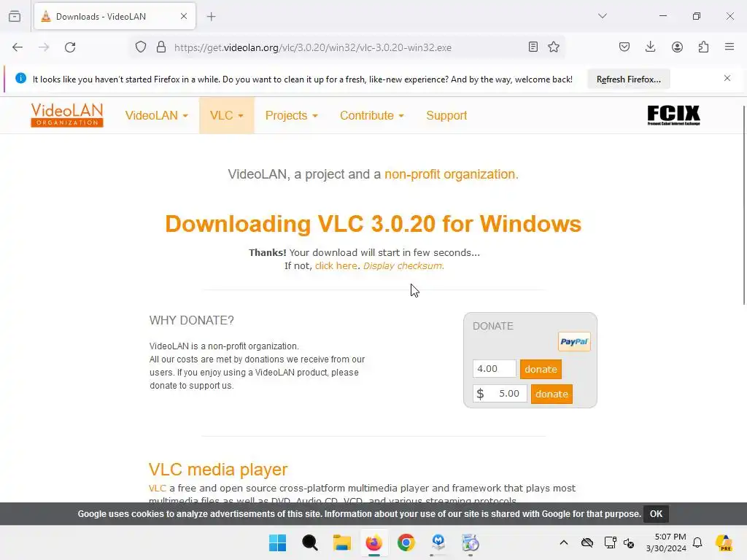Bookmark this page with the star
Image resolution: width=747 pixels, height=560 pixels.
point(554,47)
